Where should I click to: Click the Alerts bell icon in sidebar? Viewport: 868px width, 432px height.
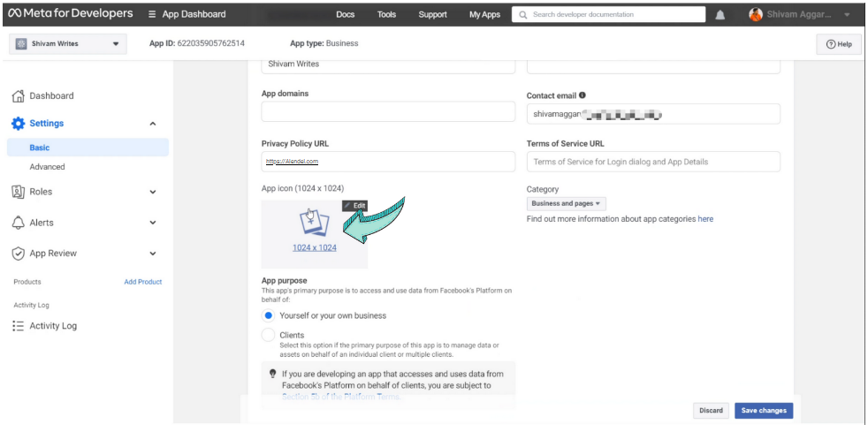click(18, 223)
